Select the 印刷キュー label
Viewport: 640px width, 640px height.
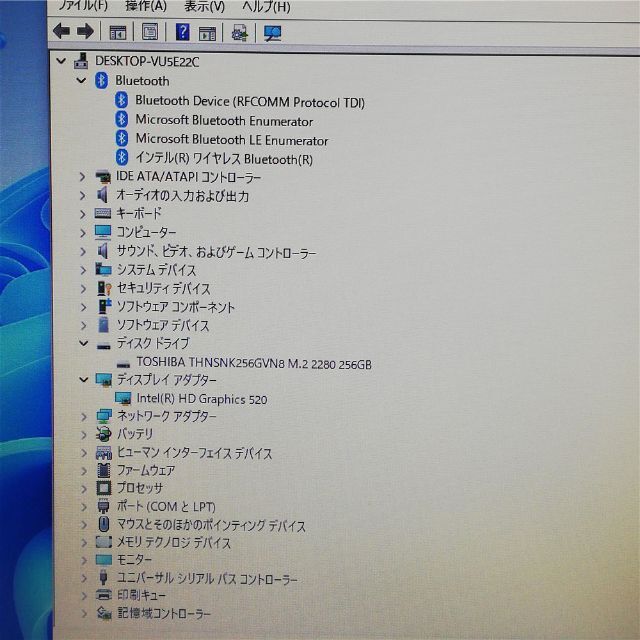tap(141, 595)
